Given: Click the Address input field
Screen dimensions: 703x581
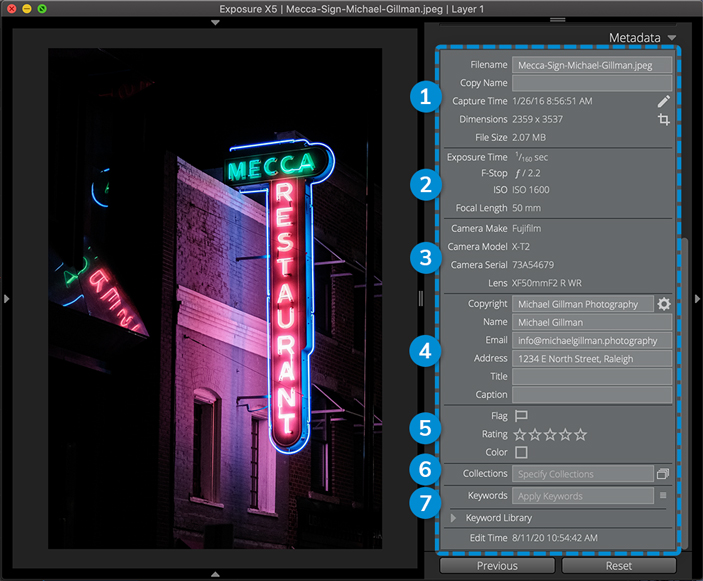Looking at the screenshot, I should click(x=592, y=359).
